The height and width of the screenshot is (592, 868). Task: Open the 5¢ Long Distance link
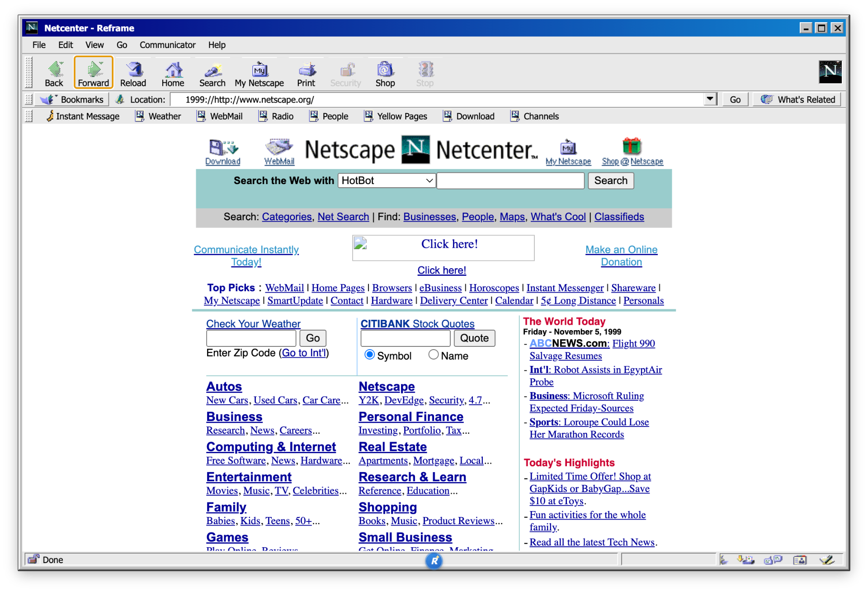[578, 300]
